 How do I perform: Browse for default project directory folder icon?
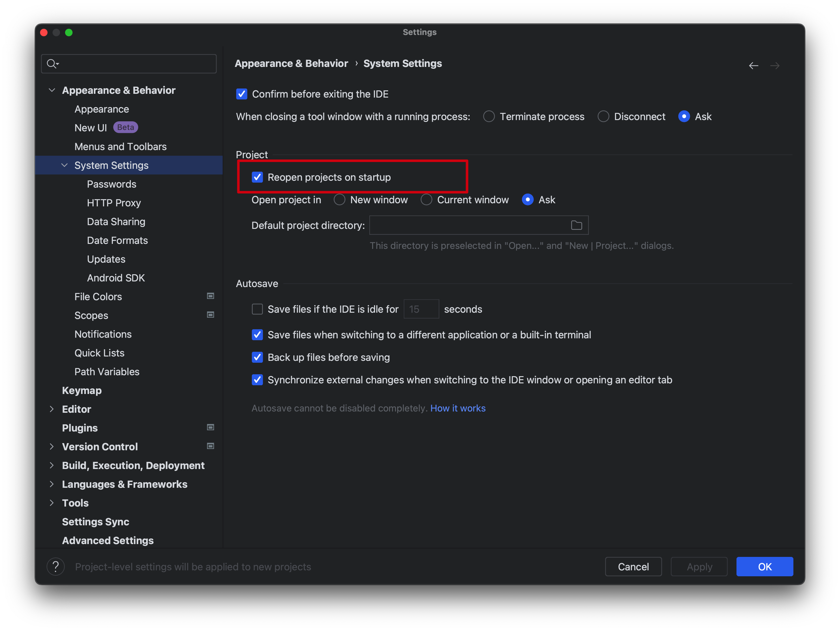[x=576, y=225]
